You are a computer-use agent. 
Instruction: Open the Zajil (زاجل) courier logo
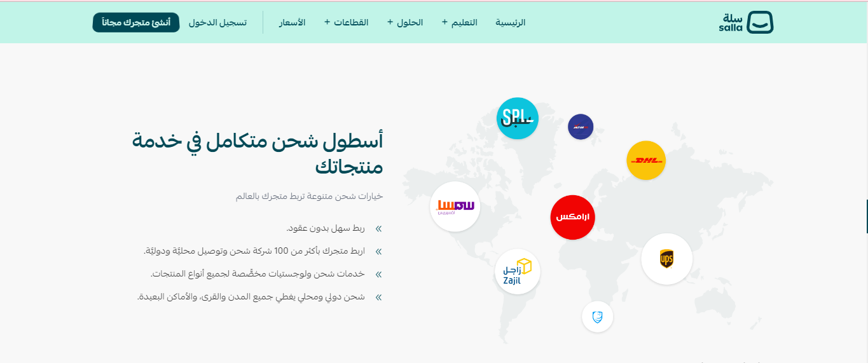pyautogui.click(x=518, y=271)
